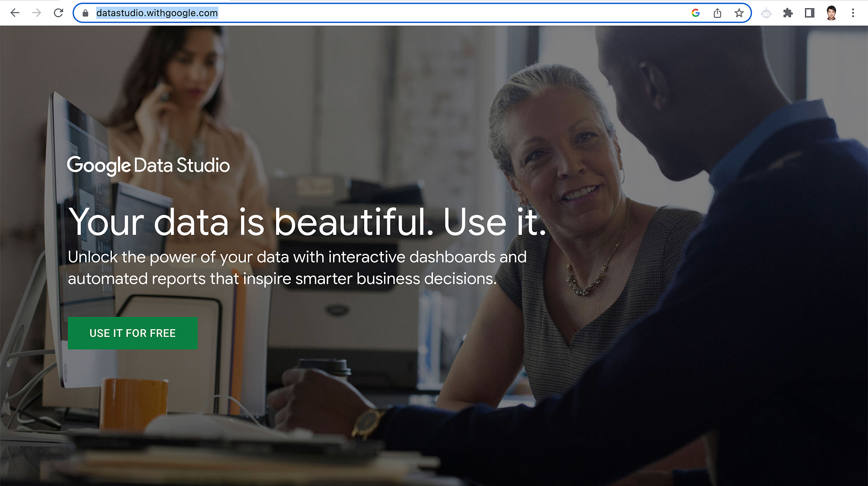Open the Extensions puzzle piece menu
The width and height of the screenshot is (868, 486).
coord(788,13)
